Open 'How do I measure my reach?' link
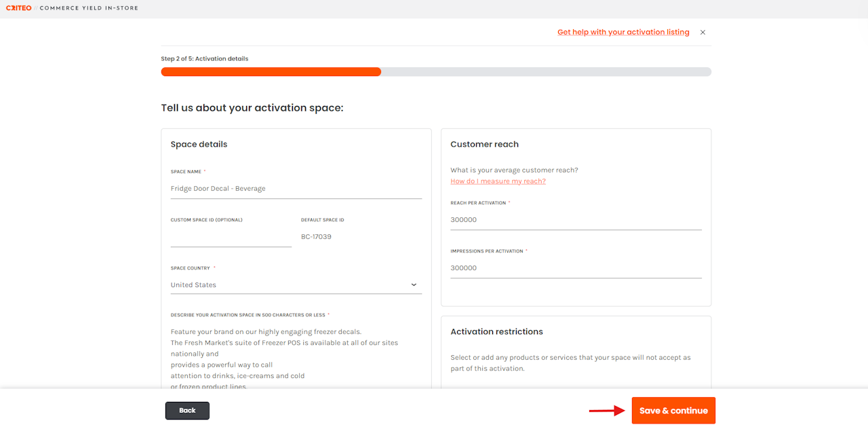 pyautogui.click(x=498, y=181)
